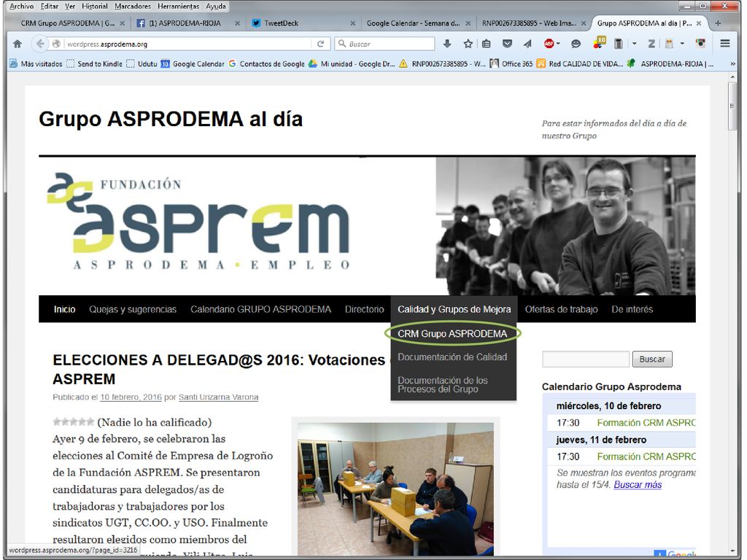This screenshot has height=560, width=747.
Task: Bookmark this page with the star icon
Action: point(468,44)
